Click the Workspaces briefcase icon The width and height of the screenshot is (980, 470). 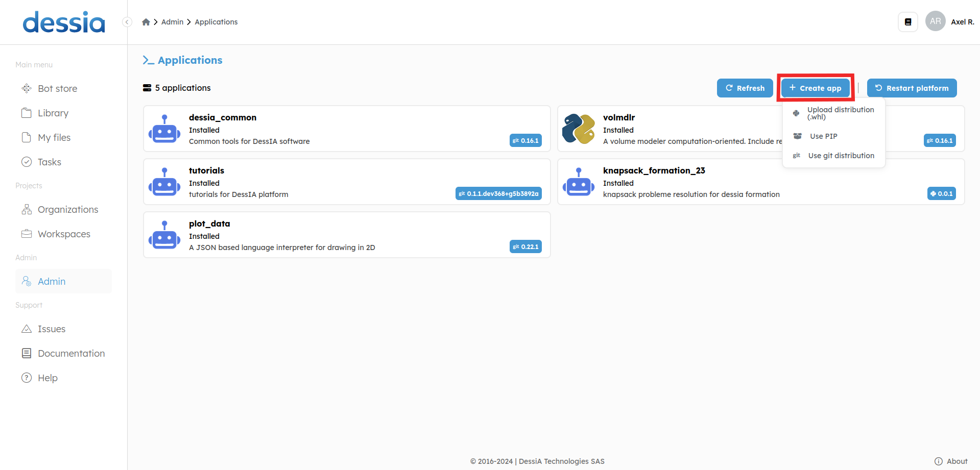[27, 234]
